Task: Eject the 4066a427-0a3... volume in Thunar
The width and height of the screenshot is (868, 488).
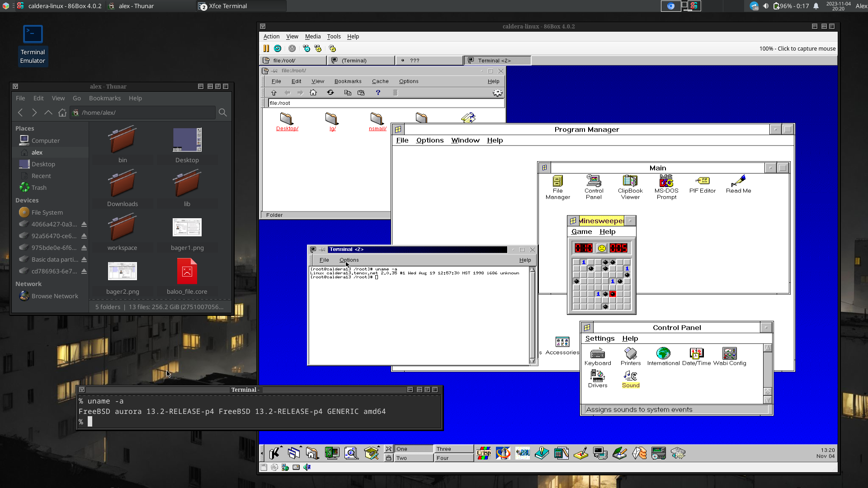Action: coord(84,224)
